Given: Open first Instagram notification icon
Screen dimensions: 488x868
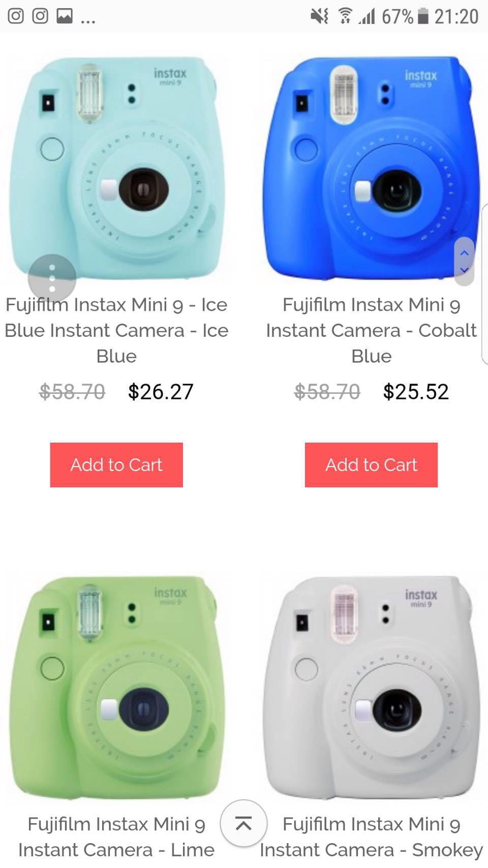Looking at the screenshot, I should (16, 16).
